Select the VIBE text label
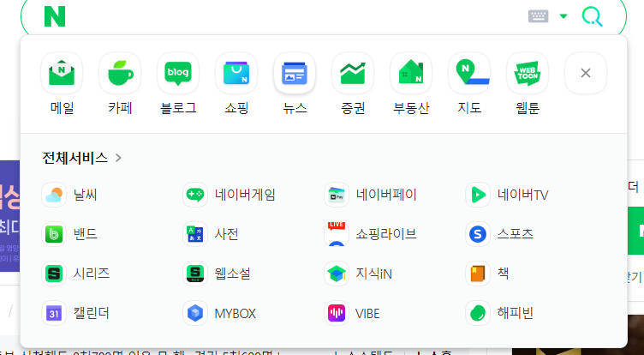644x355 pixels. (x=367, y=314)
